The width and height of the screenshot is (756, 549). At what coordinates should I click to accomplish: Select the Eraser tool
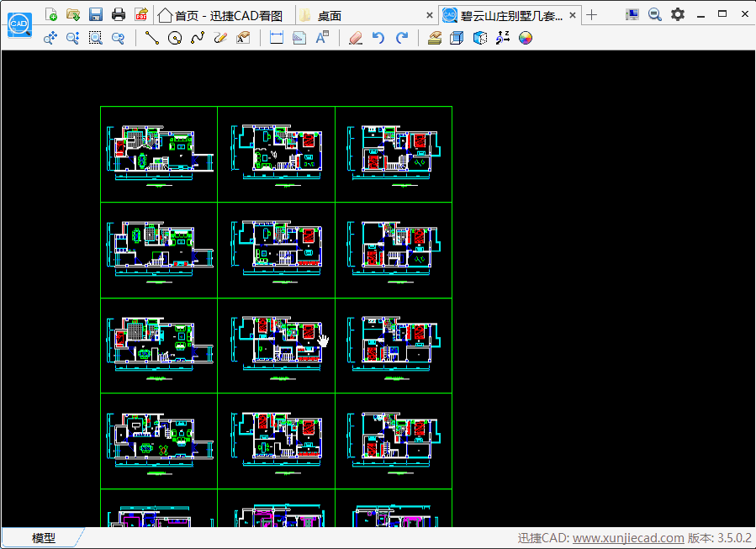pos(356,38)
